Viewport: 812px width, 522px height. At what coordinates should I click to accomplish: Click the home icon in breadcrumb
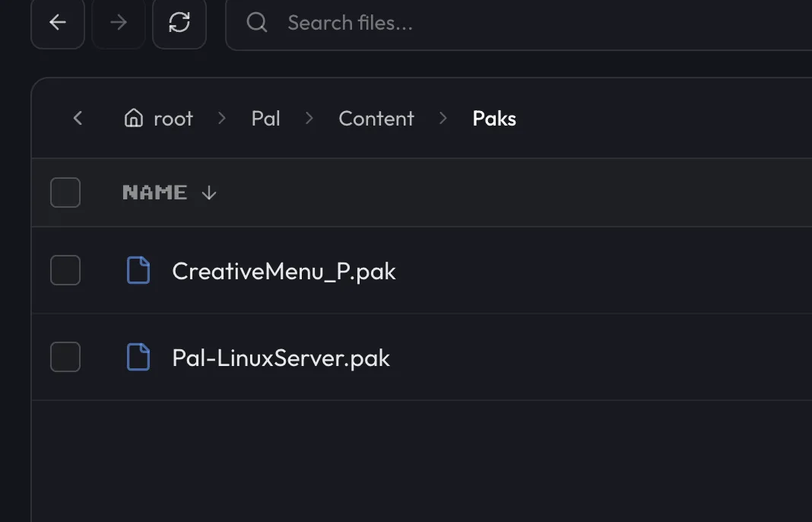[134, 118]
